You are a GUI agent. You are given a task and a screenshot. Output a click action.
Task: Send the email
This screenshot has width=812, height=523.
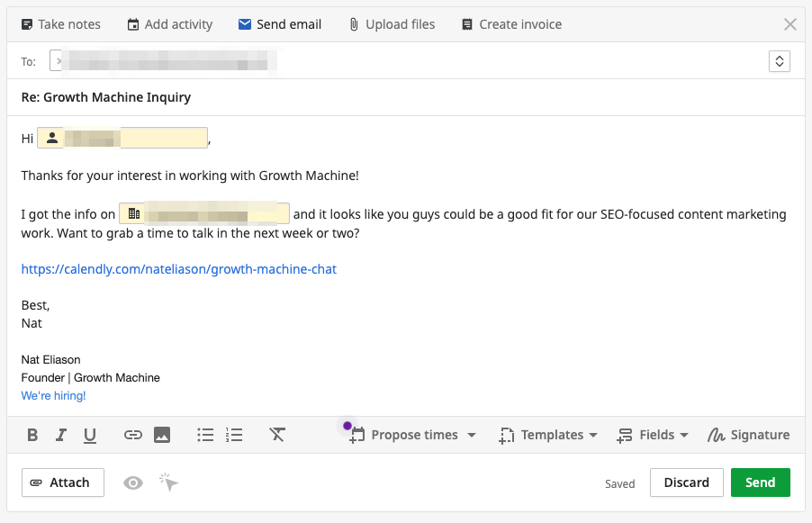(761, 482)
